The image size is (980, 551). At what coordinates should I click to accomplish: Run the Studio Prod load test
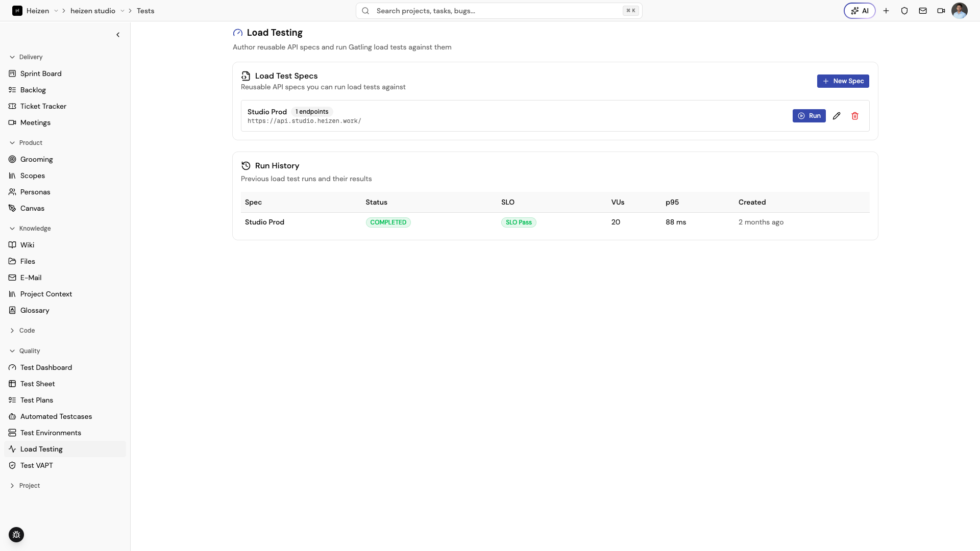point(809,116)
